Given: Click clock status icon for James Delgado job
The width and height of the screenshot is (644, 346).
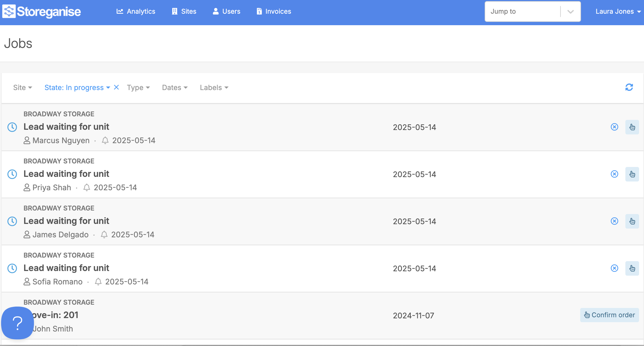Looking at the screenshot, I should (x=12, y=221).
